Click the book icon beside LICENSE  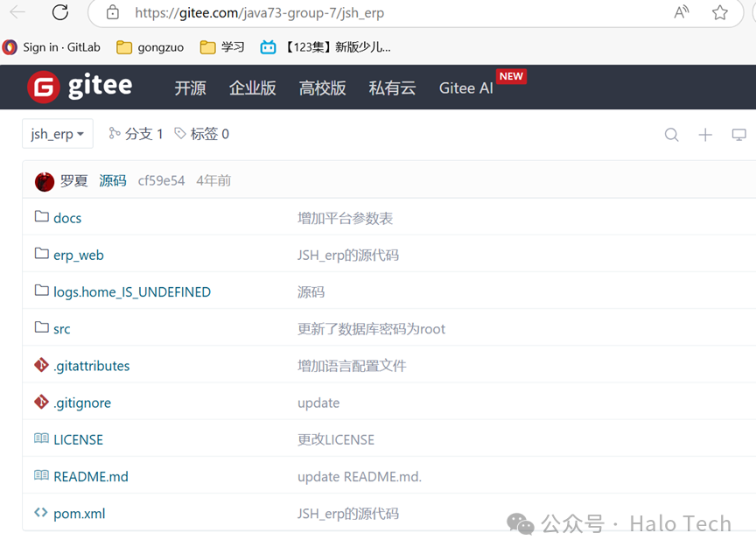[41, 438]
